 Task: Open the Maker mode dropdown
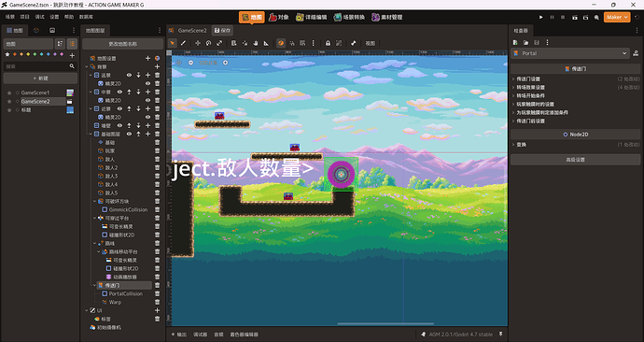point(617,17)
